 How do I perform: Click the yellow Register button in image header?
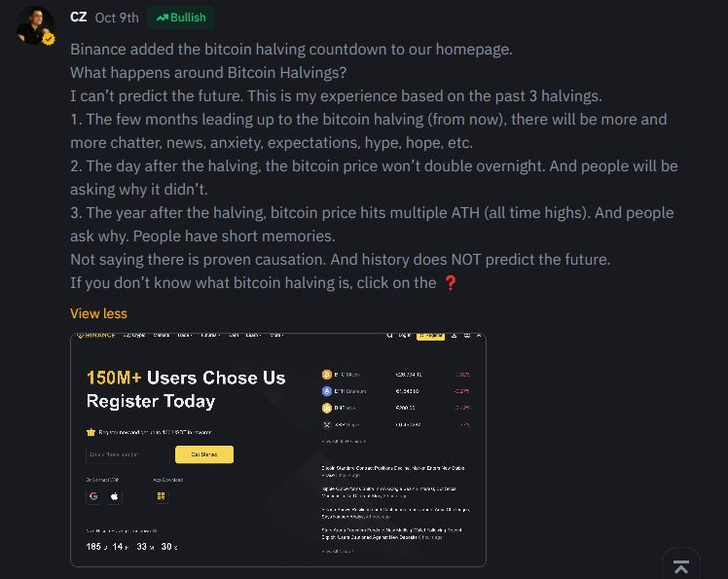click(x=430, y=336)
